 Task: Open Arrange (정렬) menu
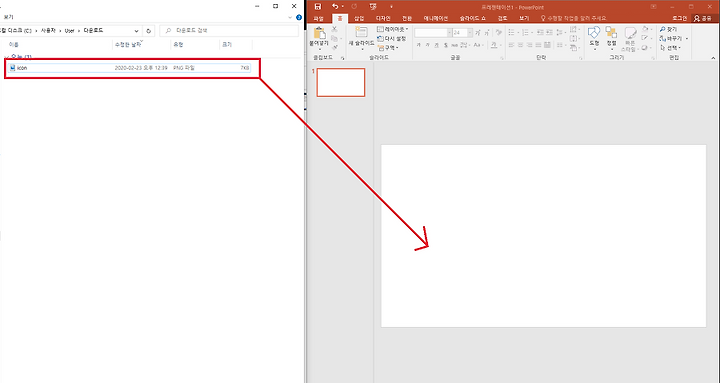click(x=611, y=38)
